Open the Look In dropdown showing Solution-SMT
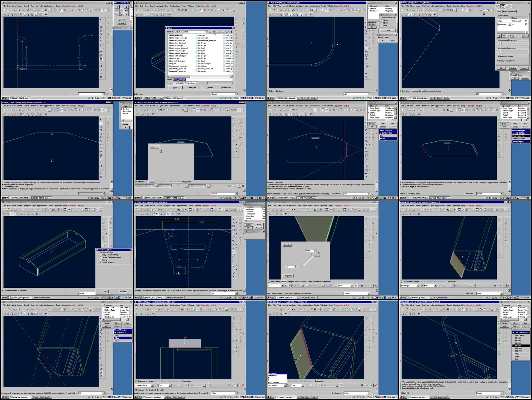Image resolution: width=532 pixels, height=400 pixels. 206,32
